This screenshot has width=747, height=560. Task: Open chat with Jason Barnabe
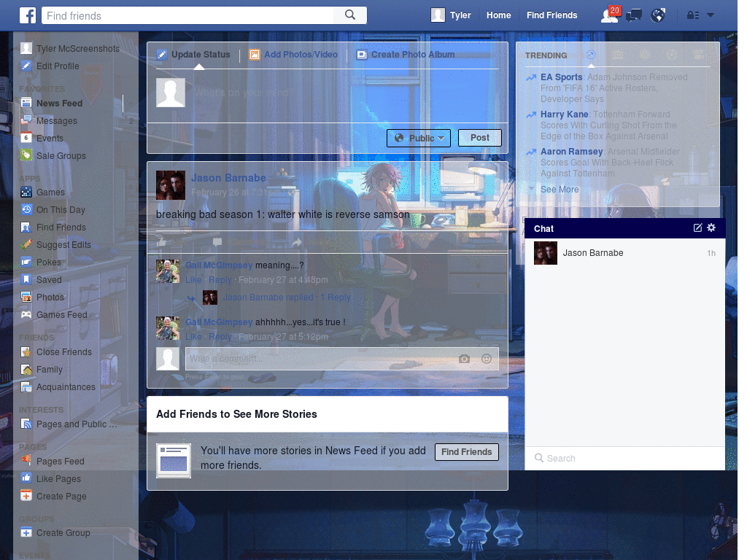pos(624,253)
